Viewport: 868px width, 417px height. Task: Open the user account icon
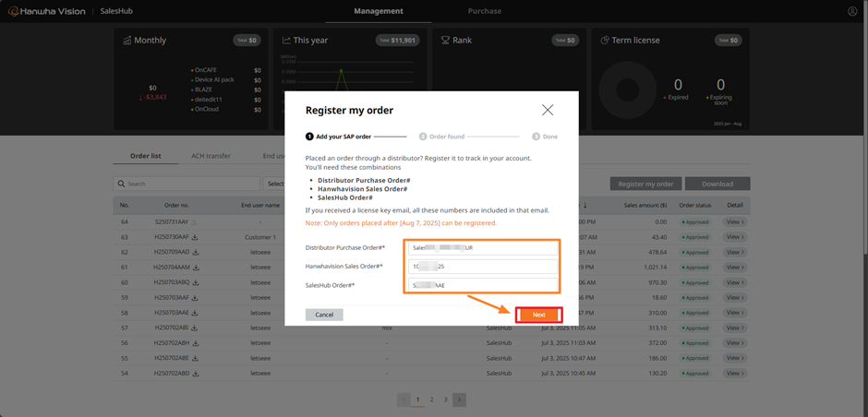[852, 11]
